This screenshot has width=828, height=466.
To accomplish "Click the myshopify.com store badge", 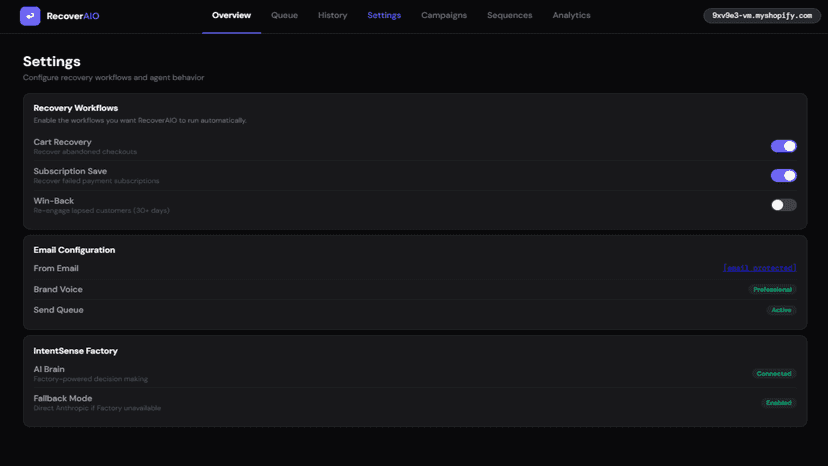I will [762, 15].
